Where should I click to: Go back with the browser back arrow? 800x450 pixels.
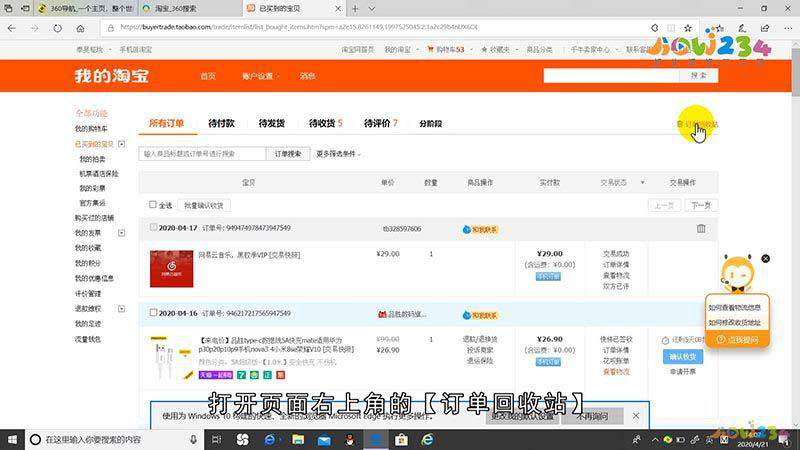(12, 28)
